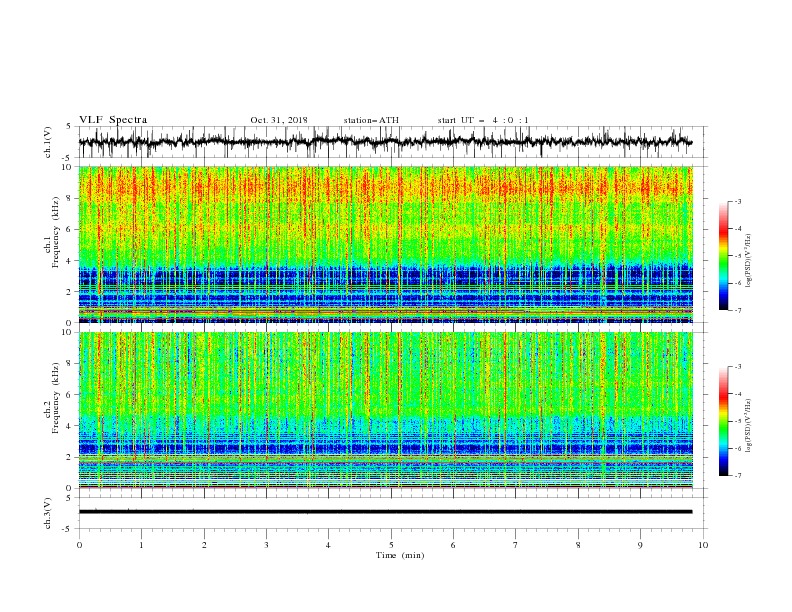Click the "station=ATH" header label
The width and height of the screenshot is (792, 612).
(x=371, y=120)
